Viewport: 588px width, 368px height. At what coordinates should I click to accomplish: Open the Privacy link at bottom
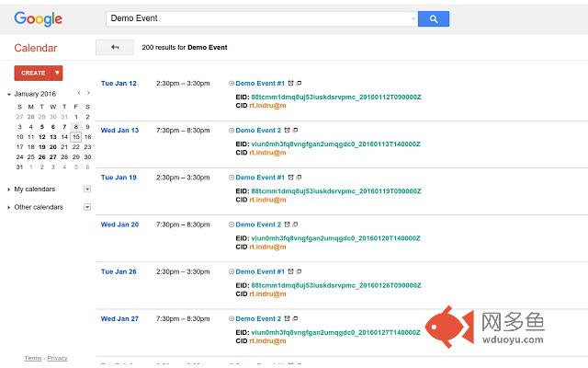click(57, 358)
